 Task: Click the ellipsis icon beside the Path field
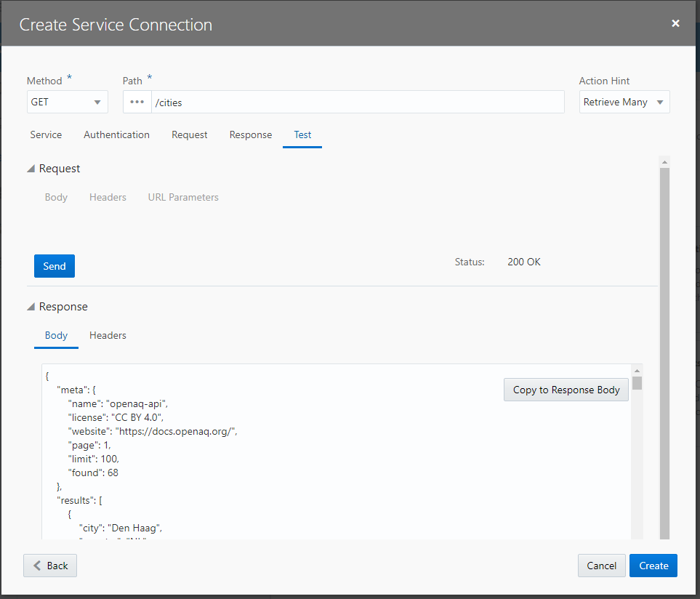(x=137, y=102)
